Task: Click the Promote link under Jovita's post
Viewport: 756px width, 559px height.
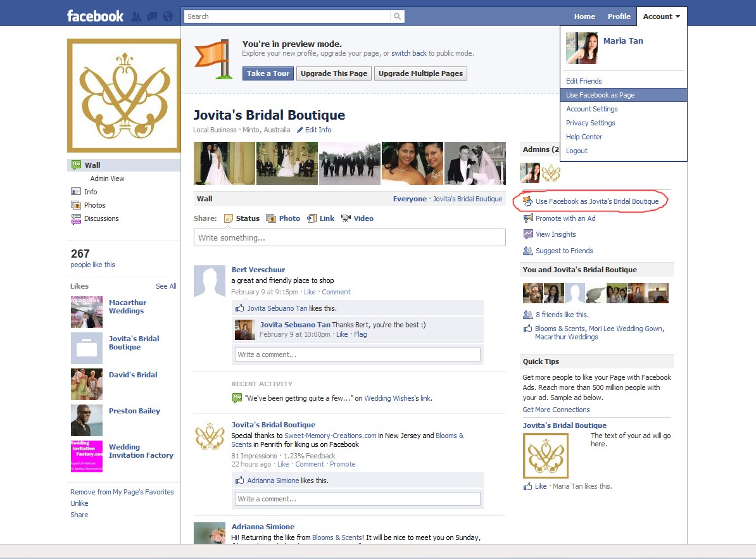Action: point(343,464)
